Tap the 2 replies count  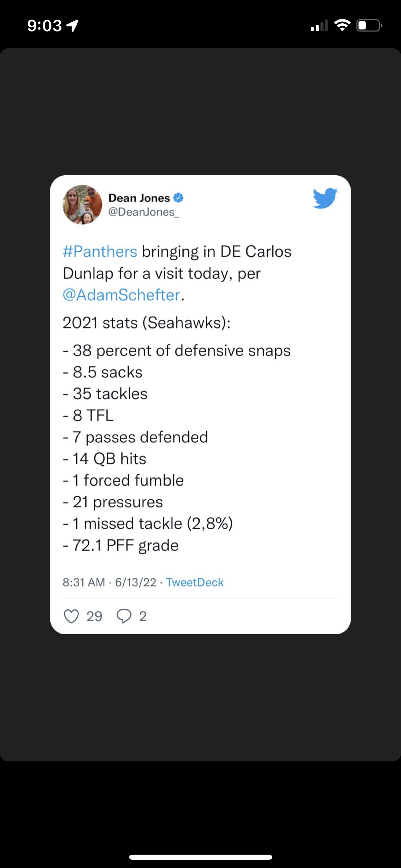[143, 616]
